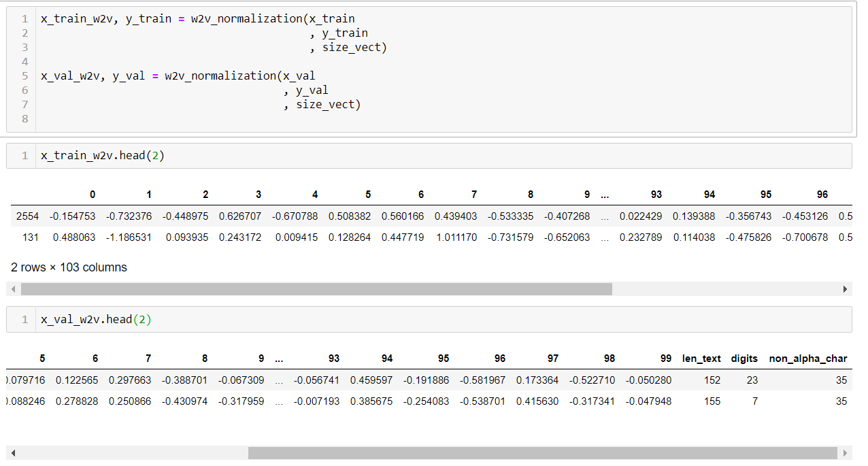Click the upper dataframe scrollbar thumb
The height and width of the screenshot is (466, 868).
316,288
